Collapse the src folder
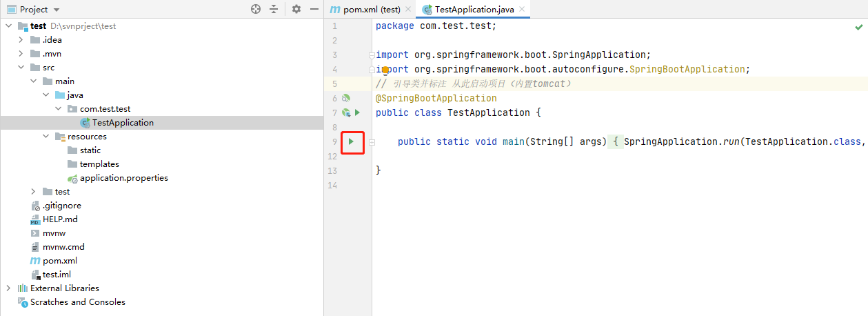This screenshot has height=316, width=868. 21,68
